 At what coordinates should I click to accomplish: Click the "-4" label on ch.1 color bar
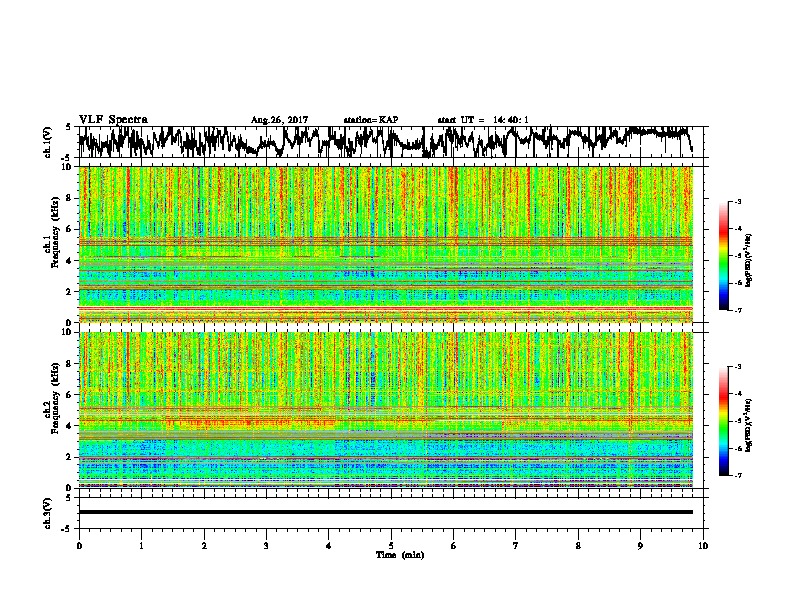(737, 229)
